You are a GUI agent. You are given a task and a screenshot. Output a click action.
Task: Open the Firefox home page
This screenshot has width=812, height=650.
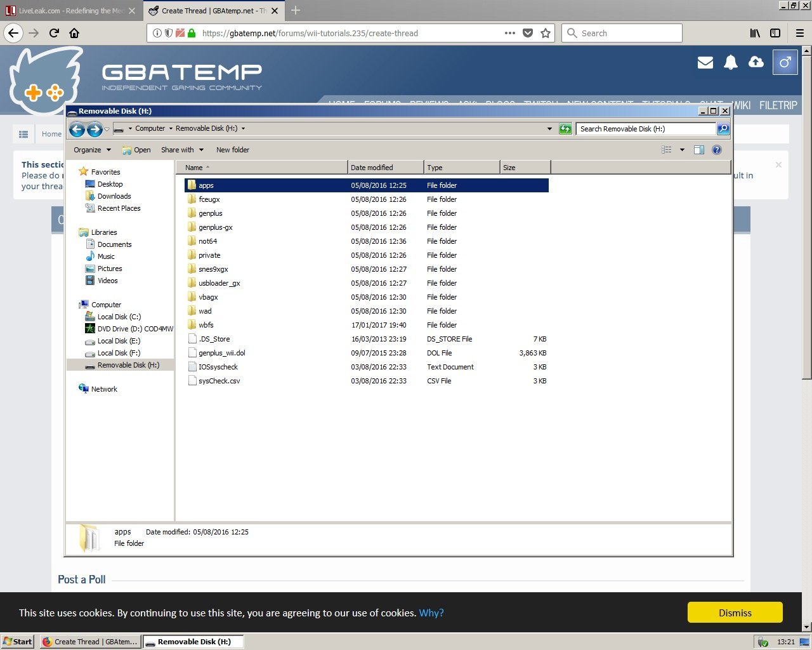pos(74,33)
